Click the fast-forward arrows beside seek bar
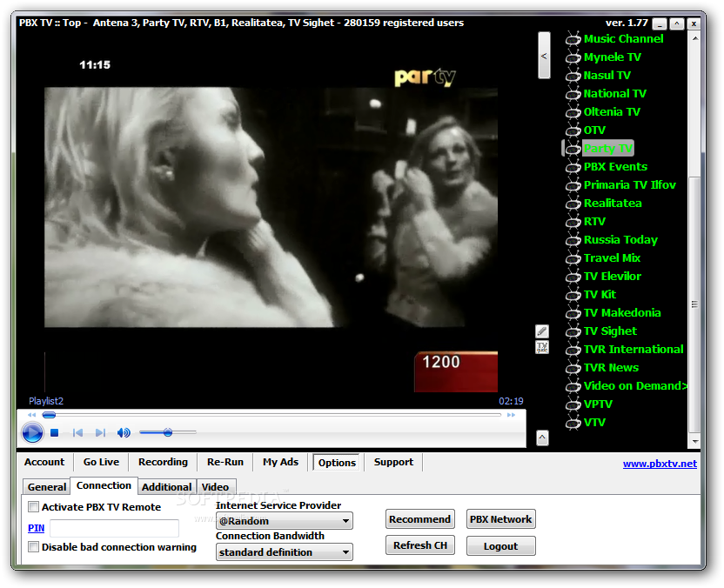Viewport: 724px width, 588px height. point(511,415)
